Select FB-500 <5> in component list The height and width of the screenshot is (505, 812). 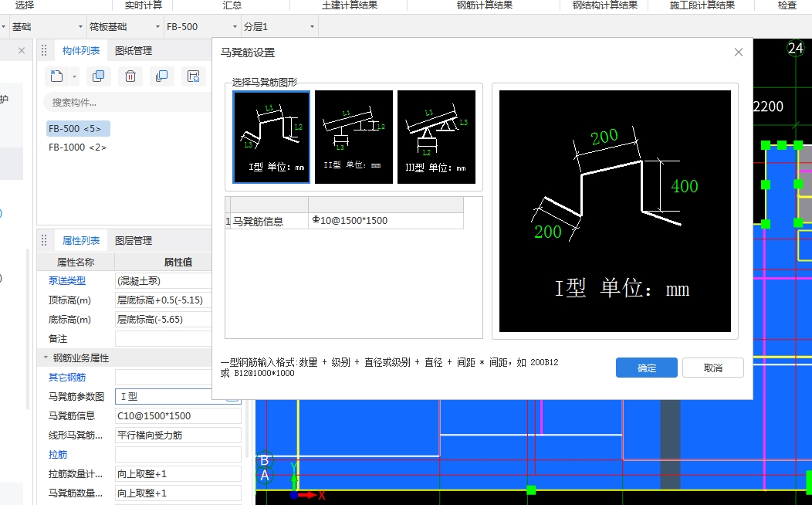(x=78, y=128)
